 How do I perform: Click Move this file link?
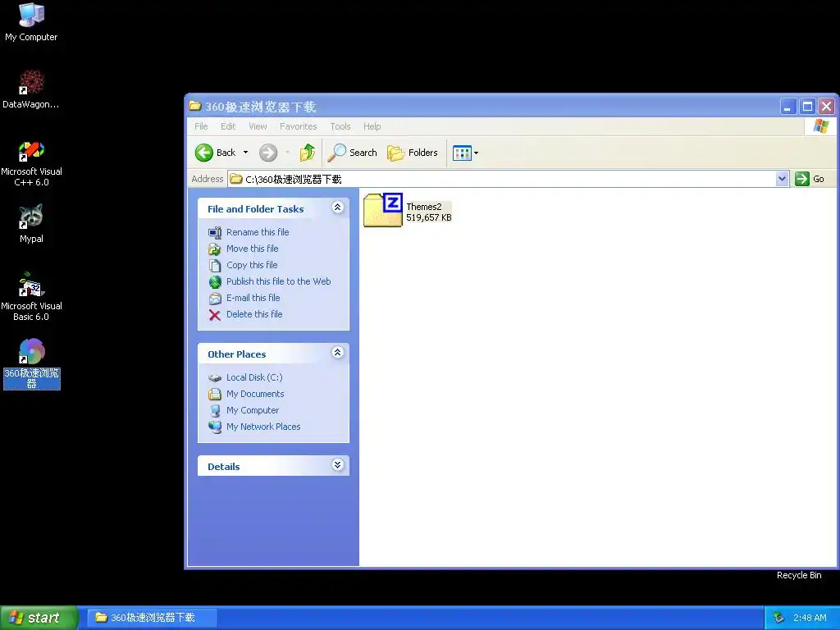click(x=253, y=249)
